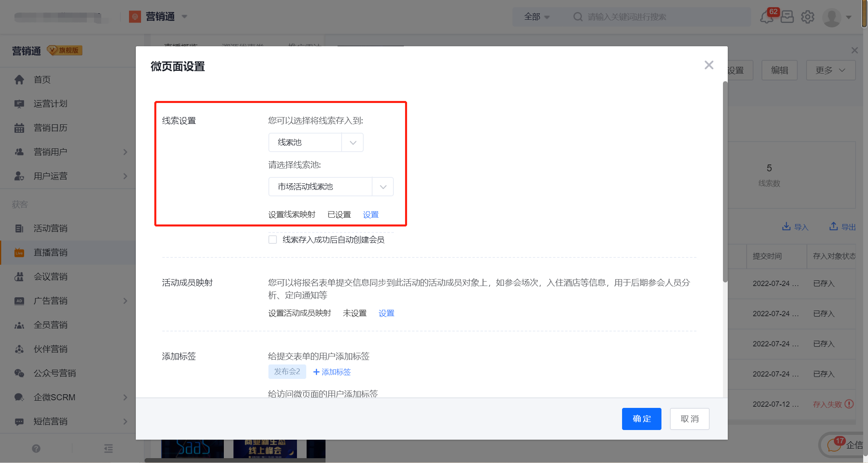
Task: Expand the 短信营销 submenu arrow
Action: [125, 422]
